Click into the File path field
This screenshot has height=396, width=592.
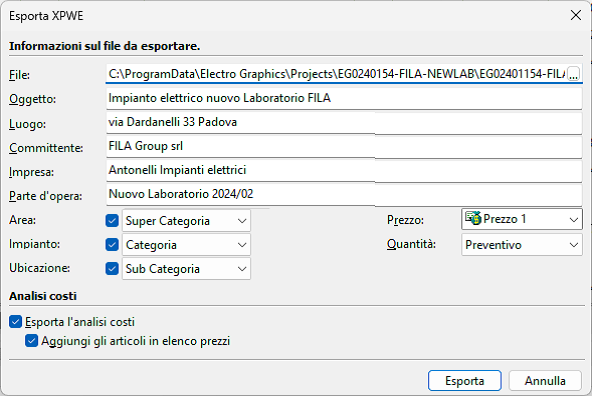(336, 74)
